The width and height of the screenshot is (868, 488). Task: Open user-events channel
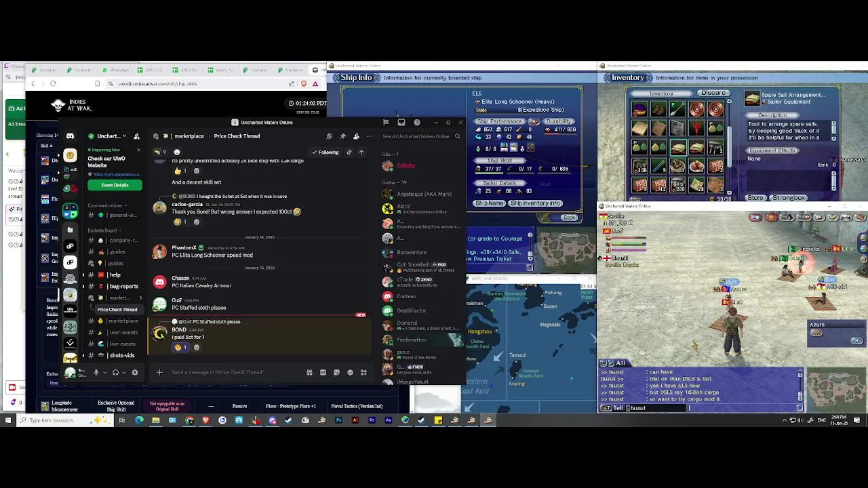tap(114, 333)
